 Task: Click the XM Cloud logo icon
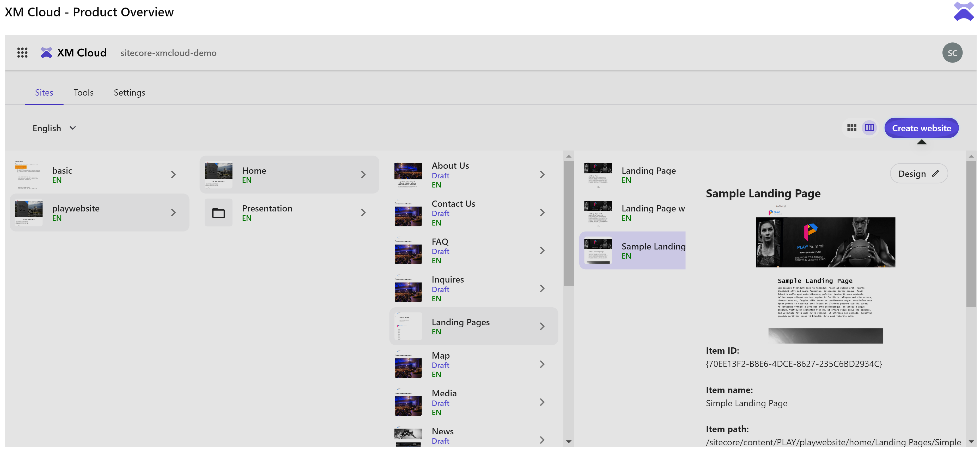tap(46, 52)
